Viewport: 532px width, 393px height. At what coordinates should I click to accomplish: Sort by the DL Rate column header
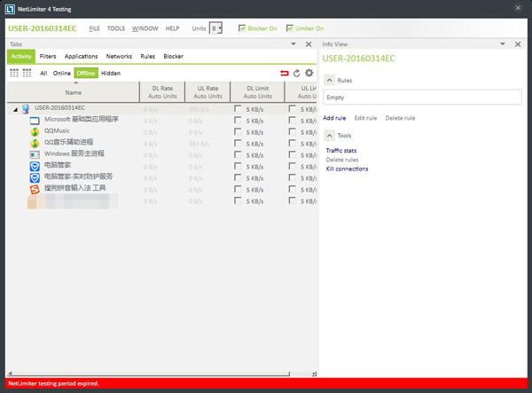162,92
